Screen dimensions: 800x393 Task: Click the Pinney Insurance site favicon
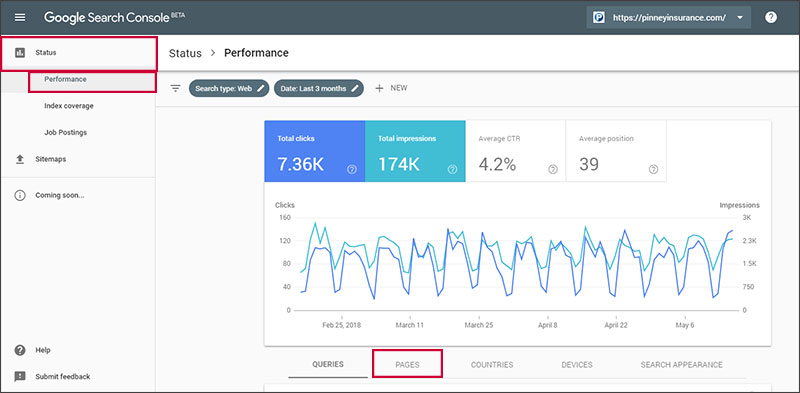click(x=598, y=17)
